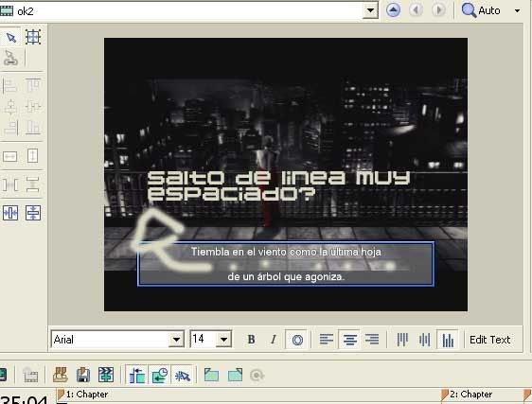532x404 pixels.
Task: Select the 'salto de linea muy espaciado?' text object
Action: pos(279,185)
